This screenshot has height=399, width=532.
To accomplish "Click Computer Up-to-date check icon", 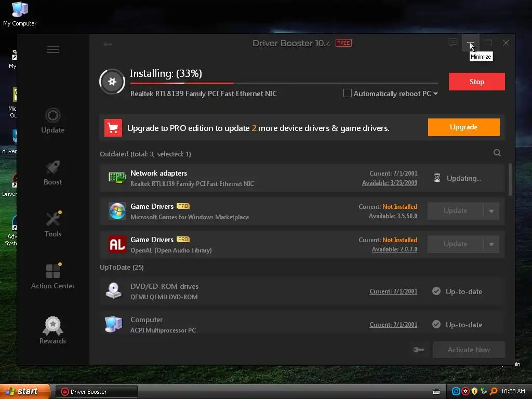I will (x=436, y=324).
